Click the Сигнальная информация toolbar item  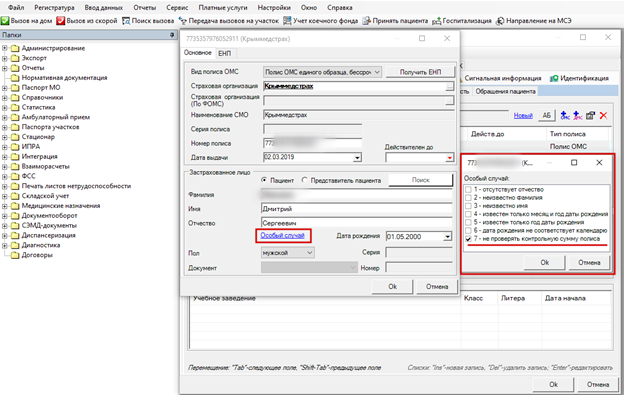coord(503,78)
